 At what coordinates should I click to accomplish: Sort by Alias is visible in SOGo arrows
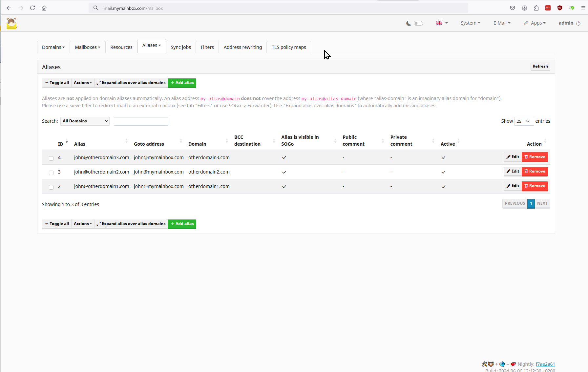[x=335, y=141]
